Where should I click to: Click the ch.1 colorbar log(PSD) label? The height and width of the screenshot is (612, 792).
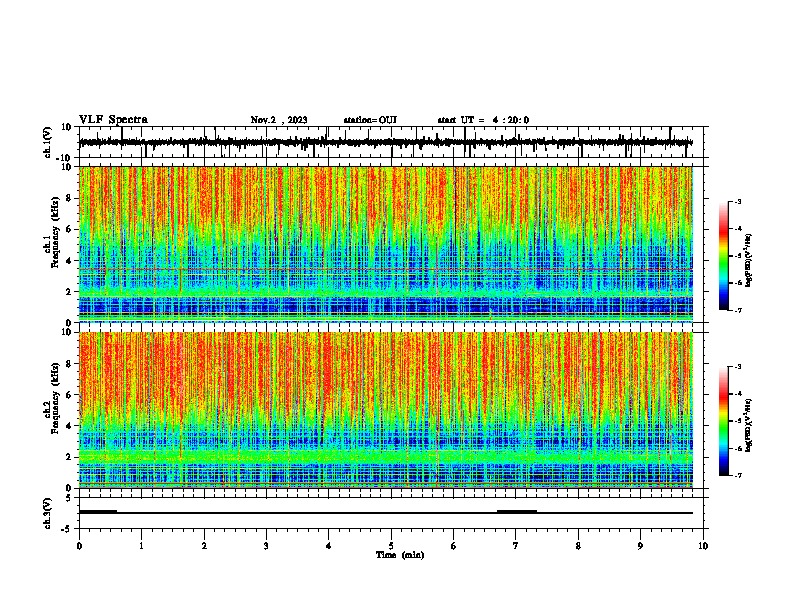click(x=749, y=260)
